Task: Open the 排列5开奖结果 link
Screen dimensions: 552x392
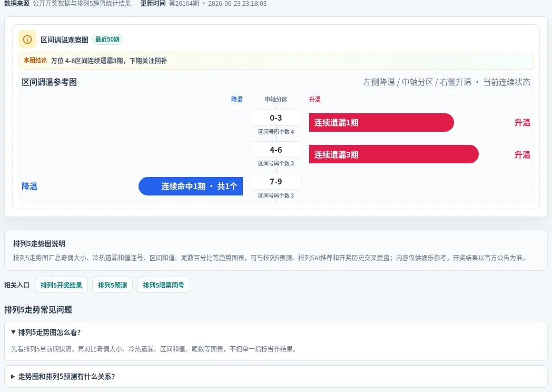Action: (x=61, y=285)
